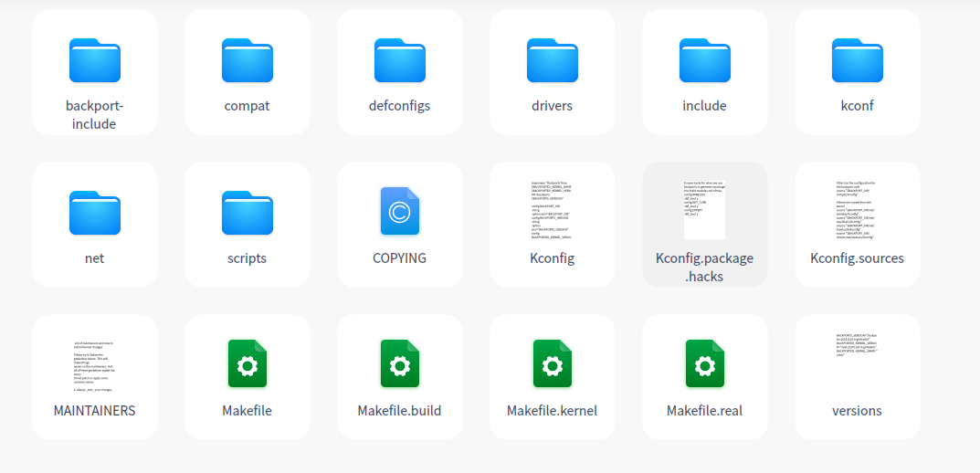Open the kconf folder icon

pyautogui.click(x=857, y=60)
